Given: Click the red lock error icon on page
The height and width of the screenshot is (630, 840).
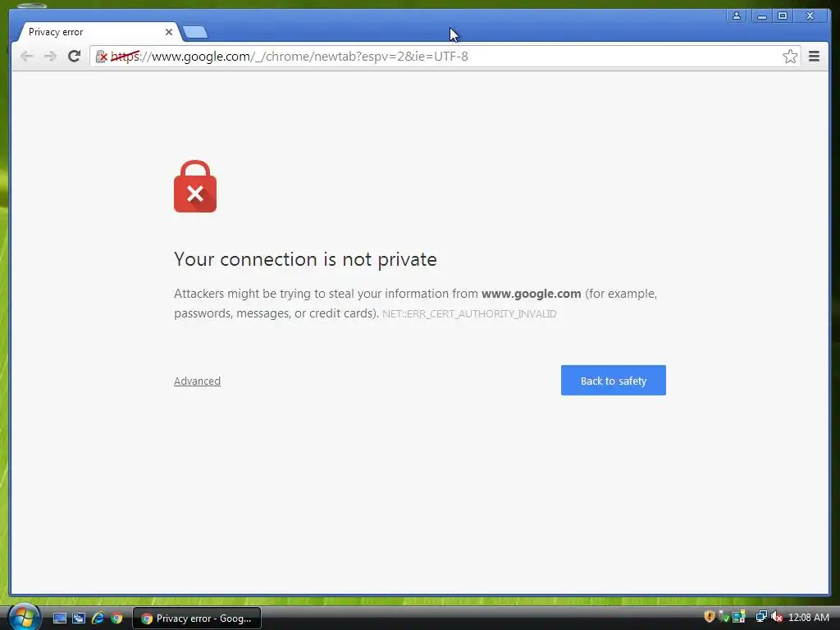Looking at the screenshot, I should coord(195,186).
